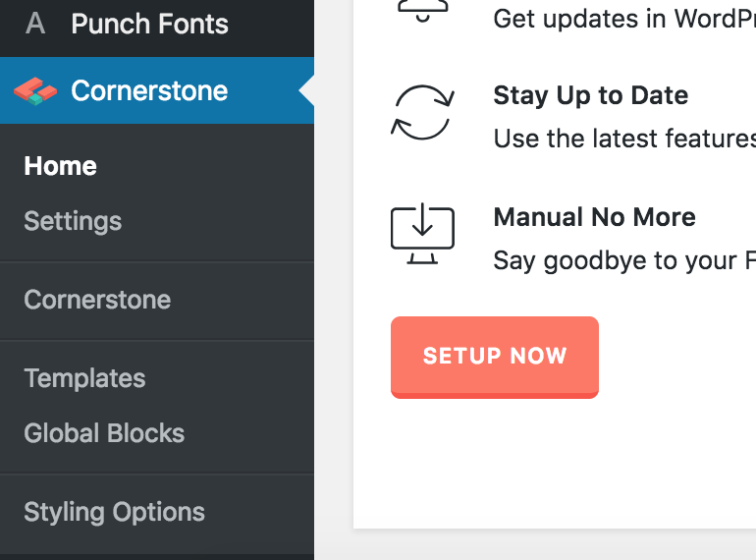Click the Cornerstone logo icon in sidebar
This screenshot has height=560, width=756.
(35, 91)
